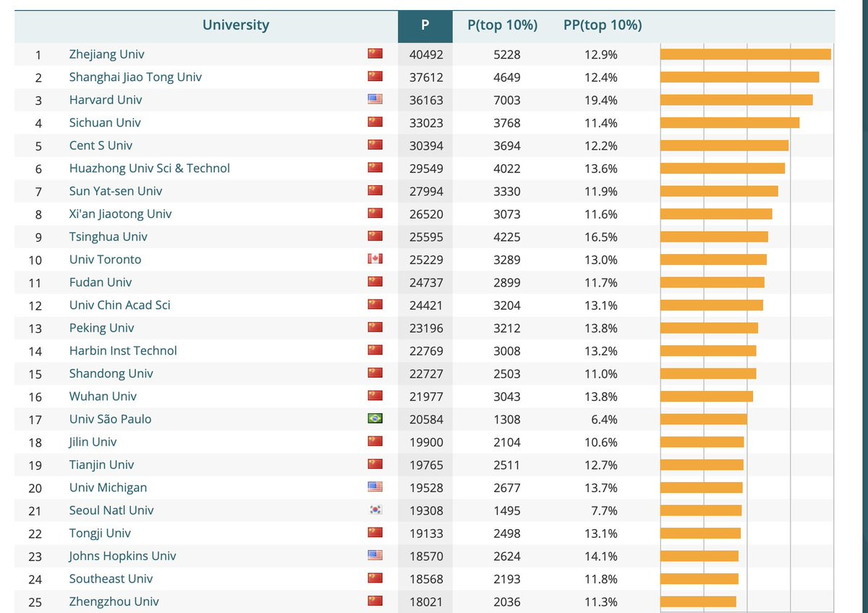Click the PP(top 10%) value 6.4%
This screenshot has height=613, width=868.
pyautogui.click(x=604, y=419)
